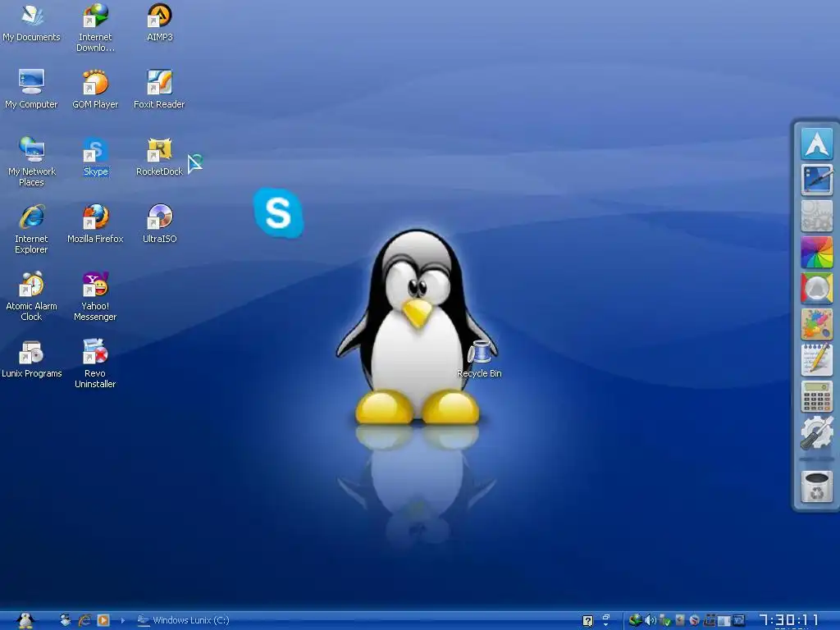Click the faded gears icon in the dock

pos(816,216)
